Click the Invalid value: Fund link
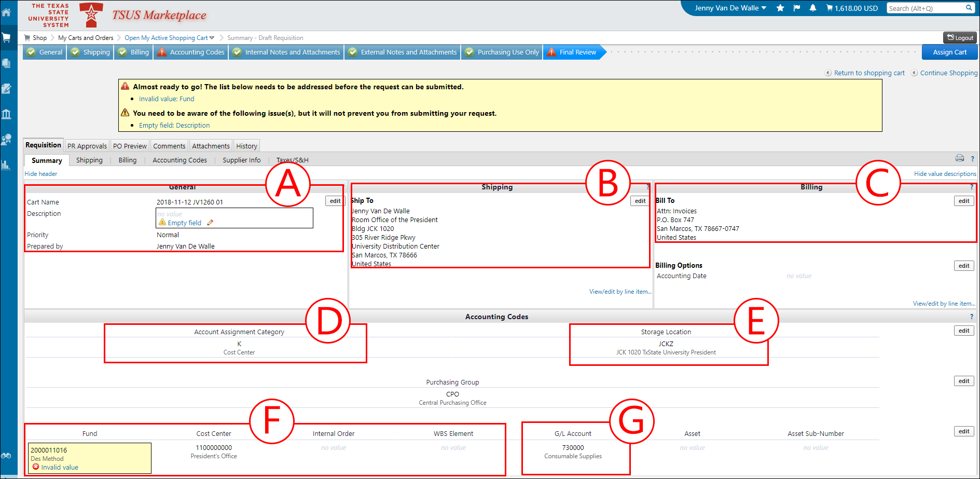Image resolution: width=980 pixels, height=479 pixels. point(167,99)
